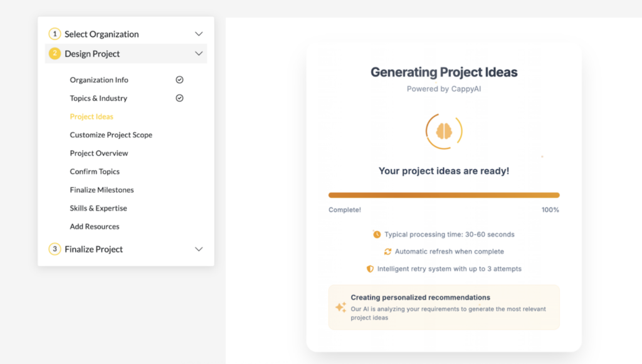The image size is (642, 364).
Task: Open the Skills & Expertise item
Action: [98, 208]
